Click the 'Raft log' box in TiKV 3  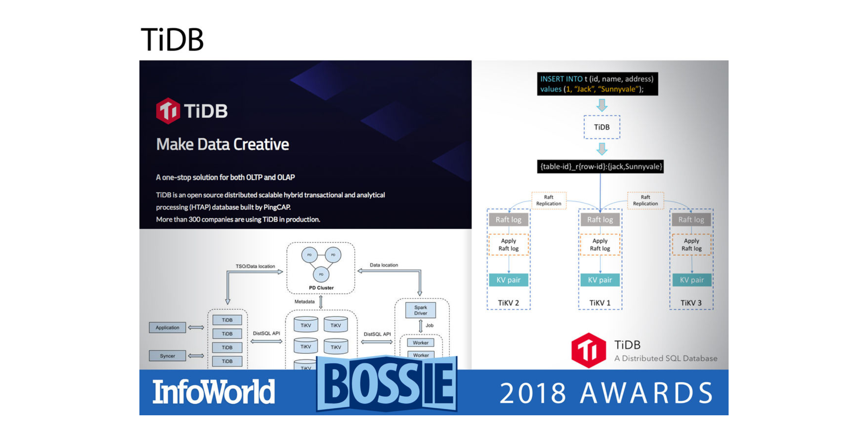691,220
